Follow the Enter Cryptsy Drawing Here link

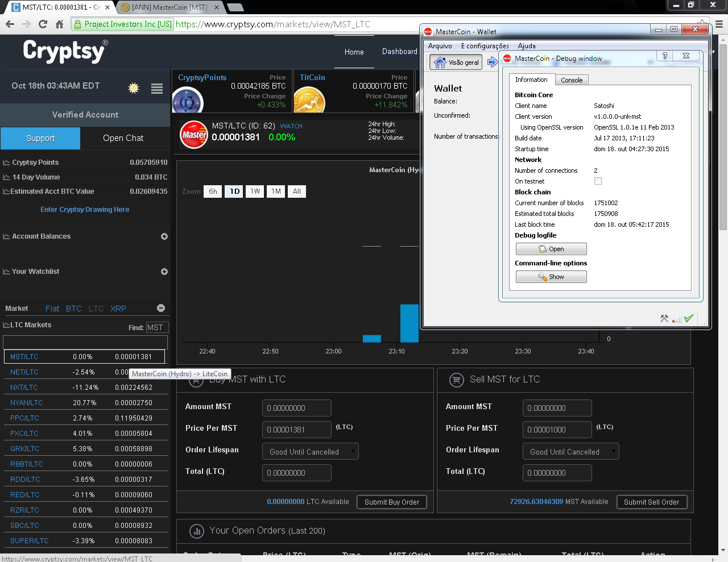pos(85,210)
